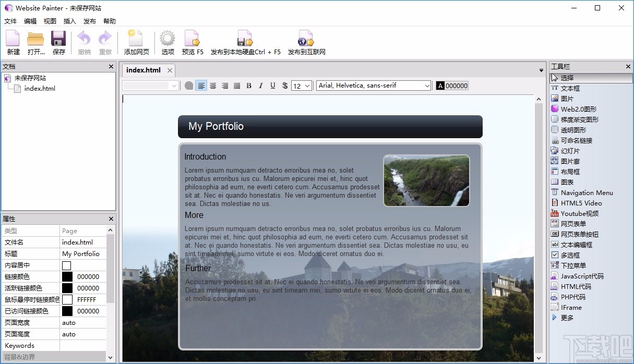Screen dimensions: 634x364
Task: Click the 保存 save toolbar icon
Action: pyautogui.click(x=58, y=42)
